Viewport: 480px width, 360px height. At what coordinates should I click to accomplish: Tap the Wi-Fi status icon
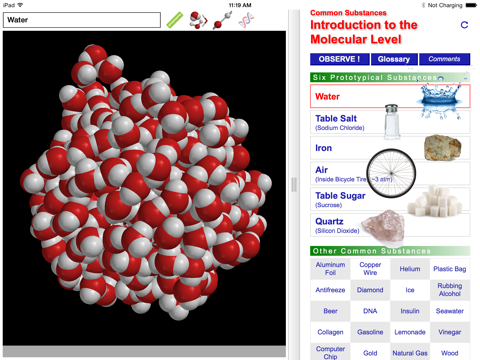click(20, 5)
